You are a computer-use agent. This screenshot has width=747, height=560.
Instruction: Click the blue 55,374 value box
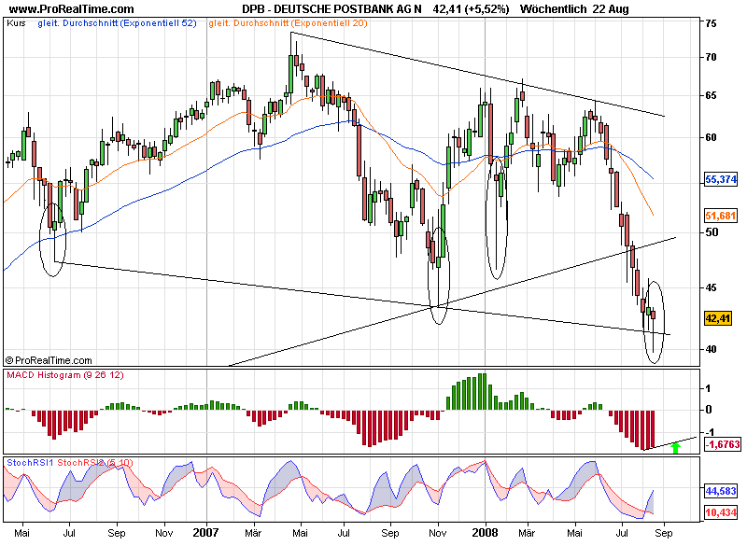click(x=721, y=179)
